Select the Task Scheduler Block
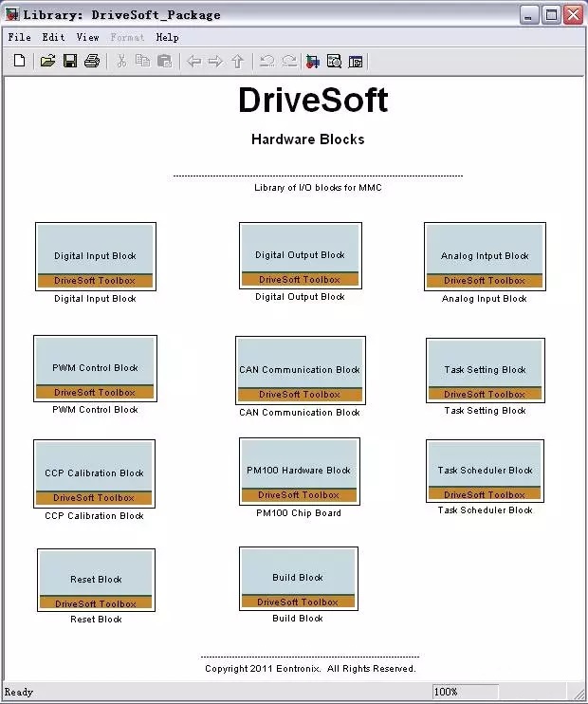 pyautogui.click(x=485, y=471)
